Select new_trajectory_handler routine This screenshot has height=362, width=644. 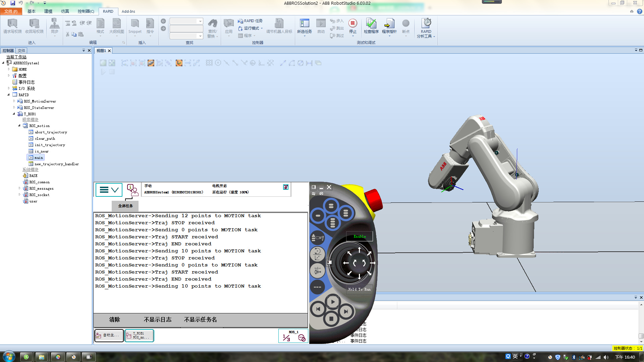tap(54, 164)
